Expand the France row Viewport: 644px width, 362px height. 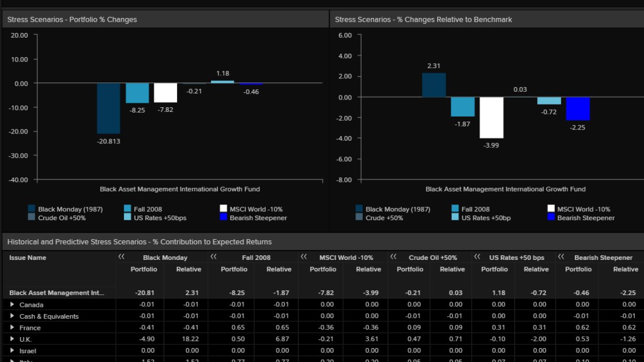click(x=13, y=328)
